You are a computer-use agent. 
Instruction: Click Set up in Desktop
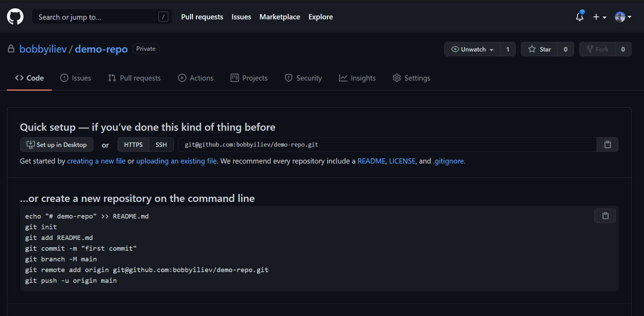[57, 145]
